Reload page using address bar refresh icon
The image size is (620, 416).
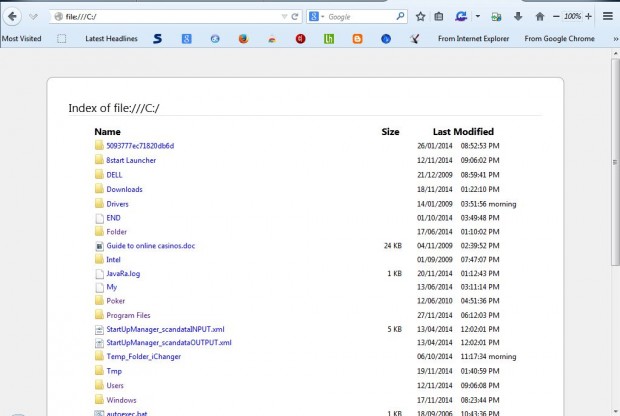point(295,17)
